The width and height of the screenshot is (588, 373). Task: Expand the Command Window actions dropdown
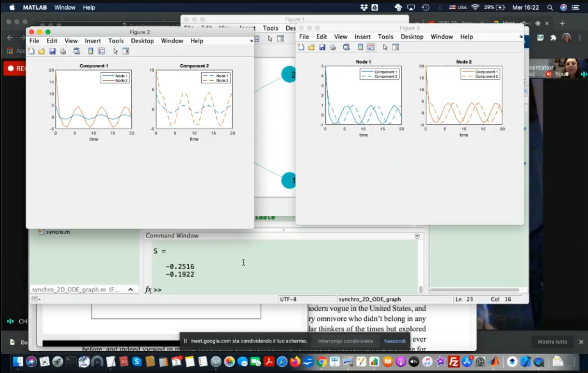[417, 236]
